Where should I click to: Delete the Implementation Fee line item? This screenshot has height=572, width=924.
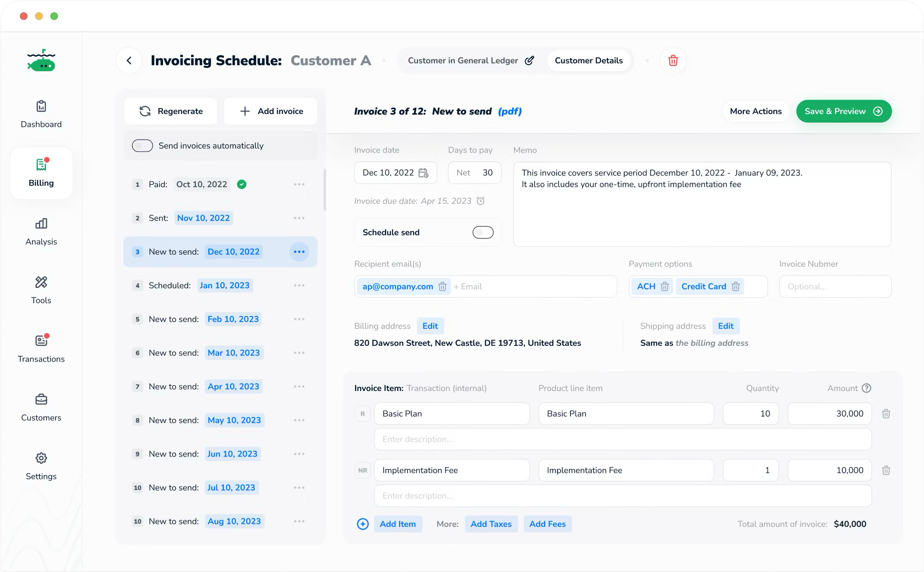tap(886, 470)
